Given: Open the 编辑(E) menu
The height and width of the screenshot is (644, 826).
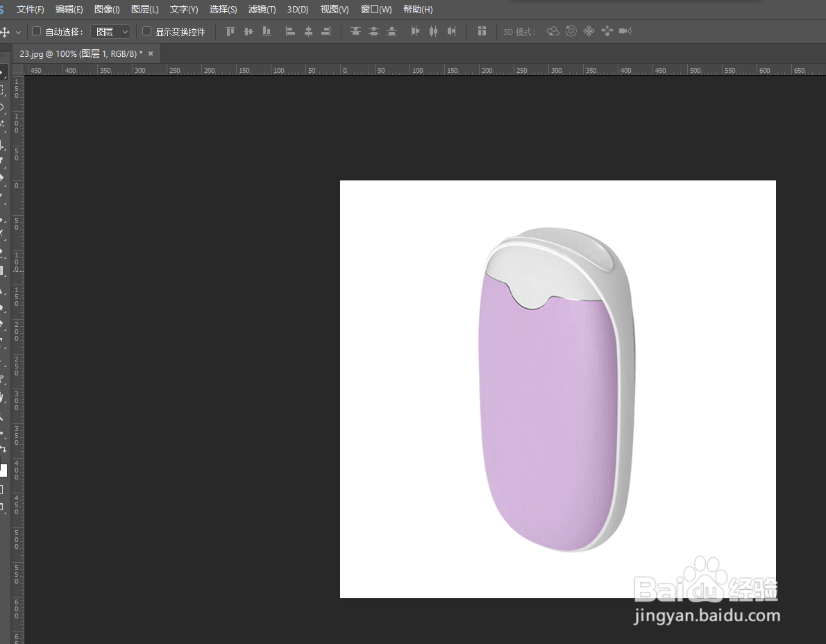Looking at the screenshot, I should coord(69,10).
